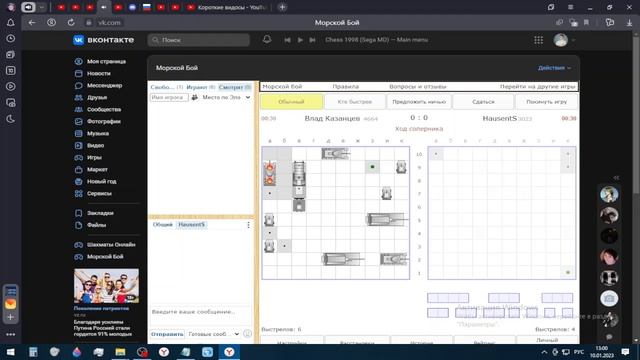Open profile avatar account menu
The width and height of the screenshot is (640, 360).
pos(564,40)
